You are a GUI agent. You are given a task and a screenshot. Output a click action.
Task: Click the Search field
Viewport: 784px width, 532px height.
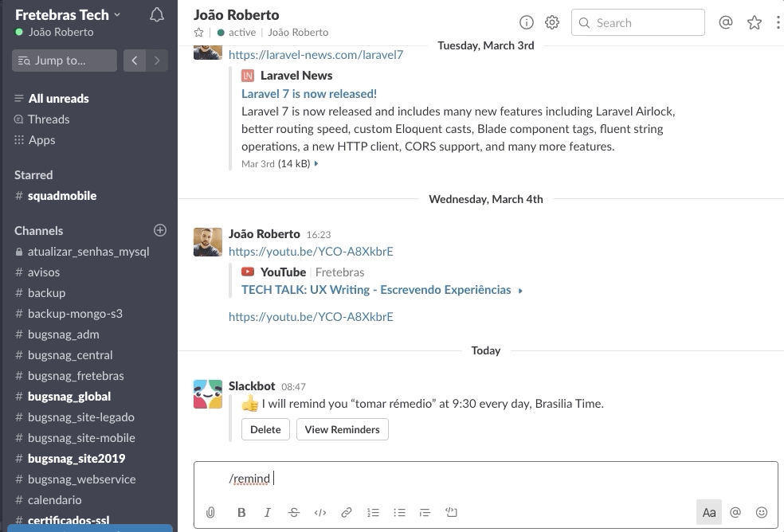638,22
